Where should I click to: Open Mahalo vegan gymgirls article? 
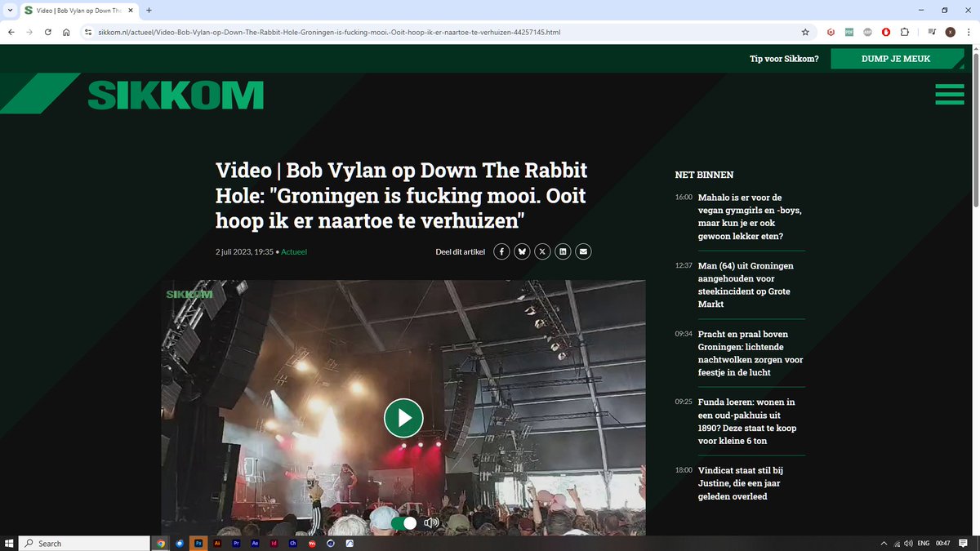[x=750, y=216]
